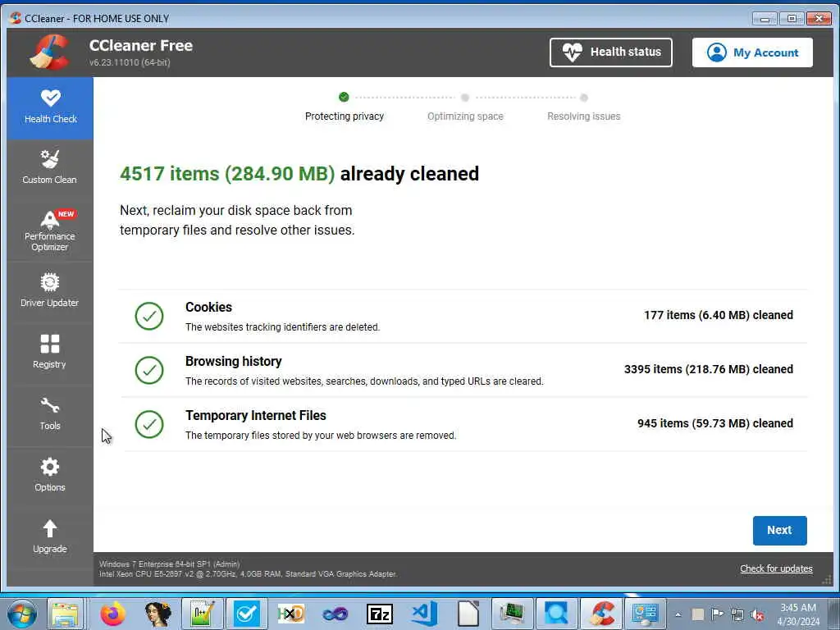The height and width of the screenshot is (630, 840).
Task: Switch to CCleaner in the taskbar
Action: pyautogui.click(x=601, y=614)
